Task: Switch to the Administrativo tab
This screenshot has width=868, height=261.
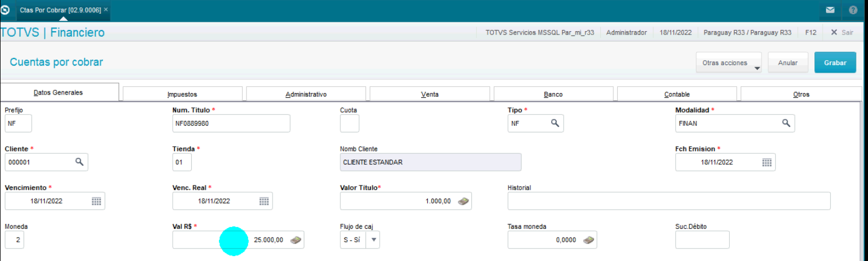Action: point(306,94)
